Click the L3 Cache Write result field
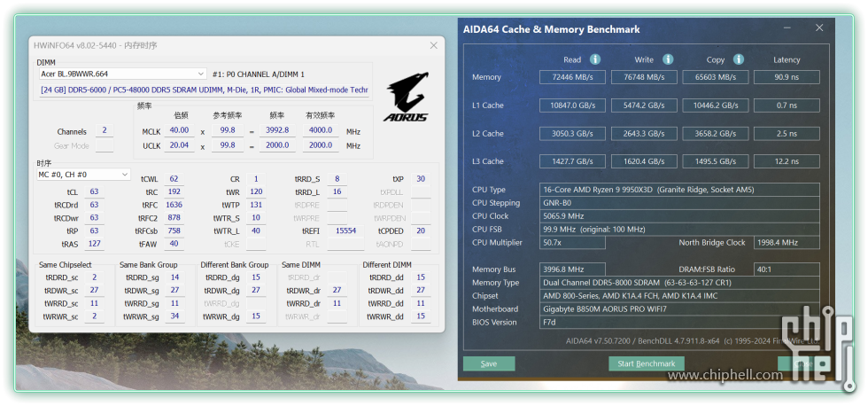The width and height of the screenshot is (868, 406). coord(644,161)
